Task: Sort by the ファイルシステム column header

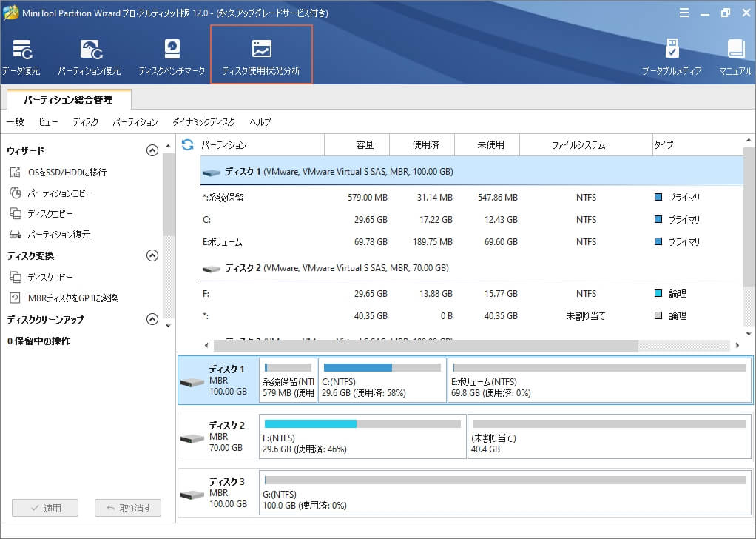Action: pyautogui.click(x=586, y=145)
